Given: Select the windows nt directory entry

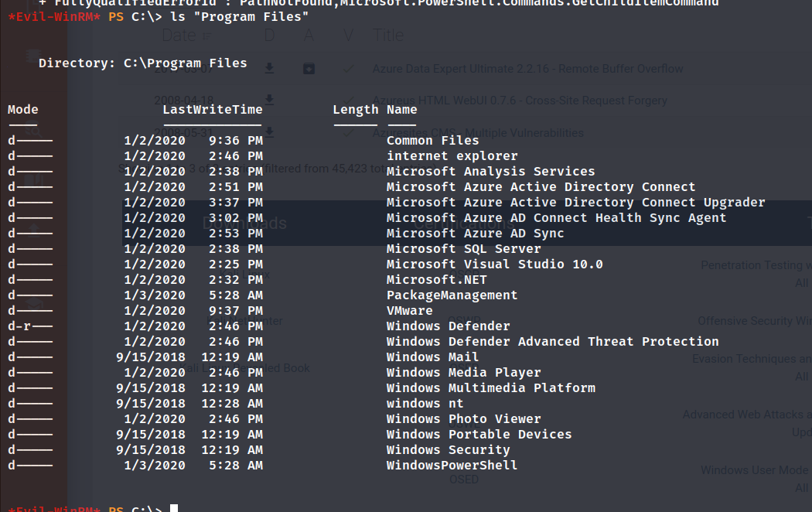Looking at the screenshot, I should (425, 404).
